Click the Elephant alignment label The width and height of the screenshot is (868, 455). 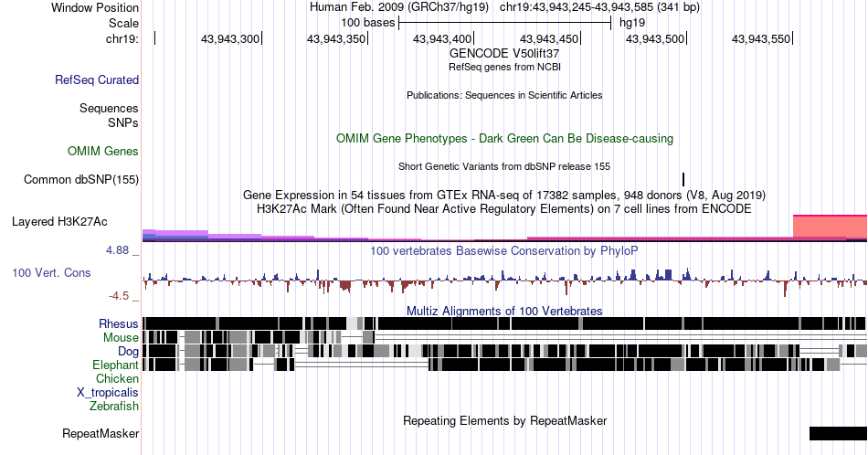[x=115, y=365]
